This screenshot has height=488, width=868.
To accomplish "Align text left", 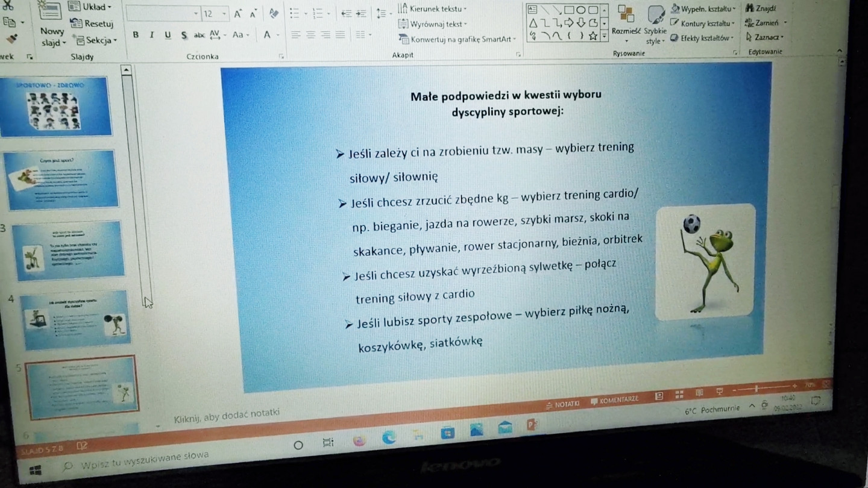I will click(295, 35).
